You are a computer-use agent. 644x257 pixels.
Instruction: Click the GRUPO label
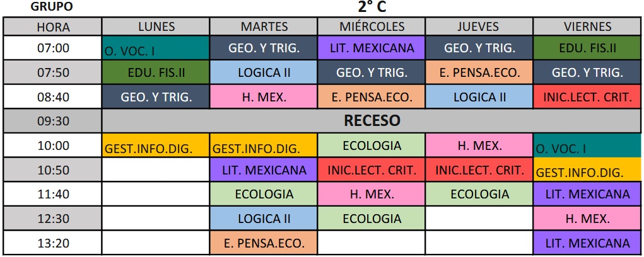coord(52,8)
